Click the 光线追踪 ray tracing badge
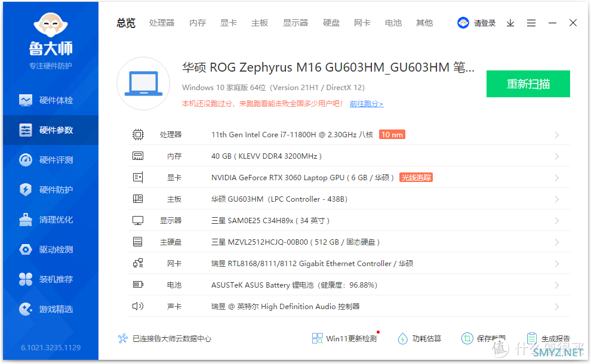This screenshot has width=591, height=364. 415,177
